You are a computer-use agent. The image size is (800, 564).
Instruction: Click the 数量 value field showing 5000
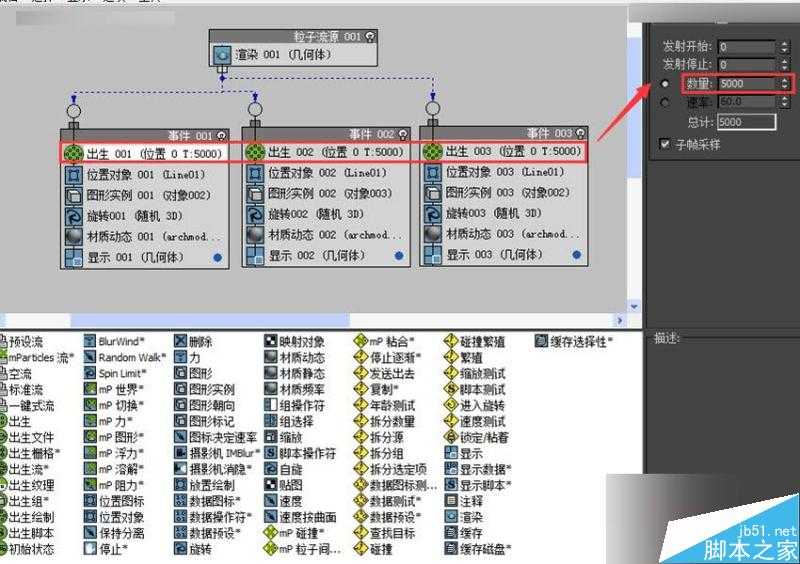pos(747,83)
